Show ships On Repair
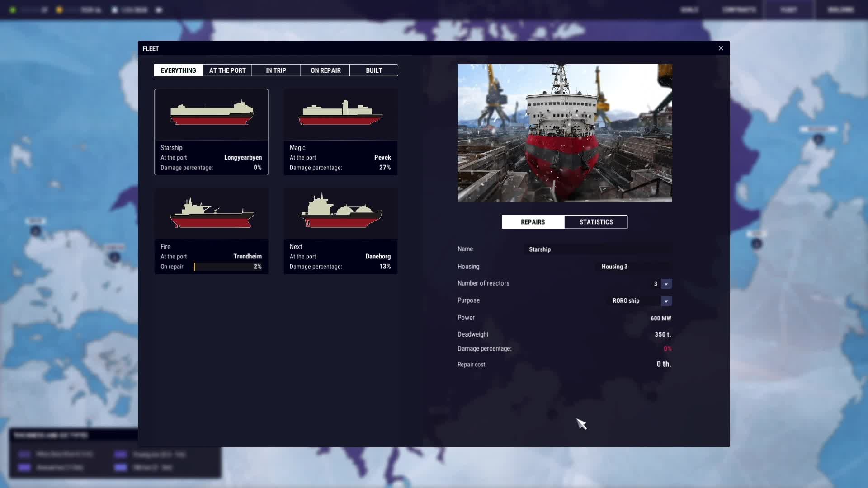This screenshot has height=488, width=868. pos(325,70)
